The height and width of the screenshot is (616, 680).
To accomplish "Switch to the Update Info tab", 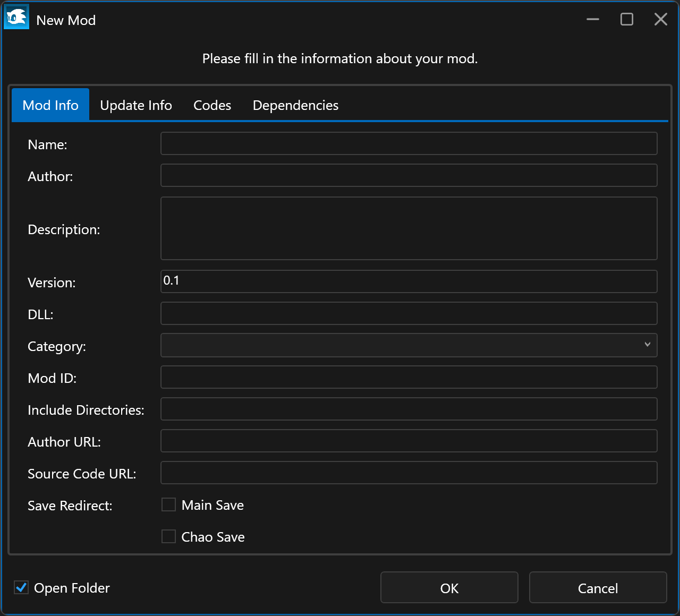I will point(136,105).
